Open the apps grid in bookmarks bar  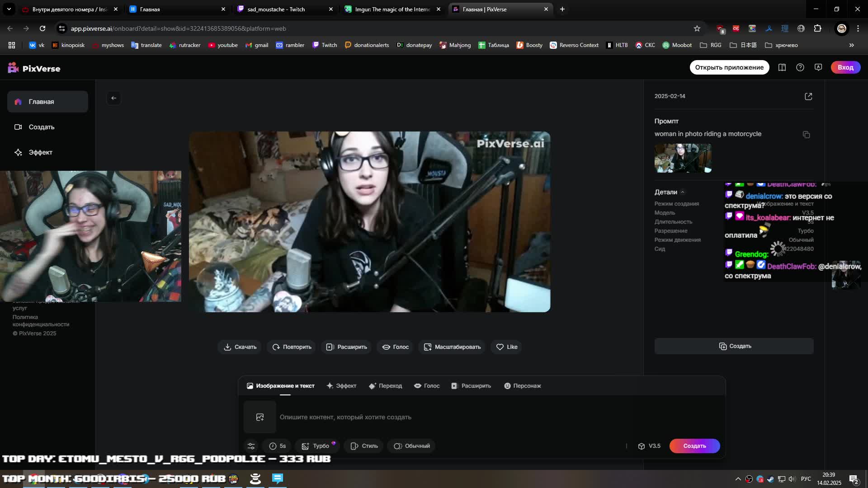(x=12, y=45)
